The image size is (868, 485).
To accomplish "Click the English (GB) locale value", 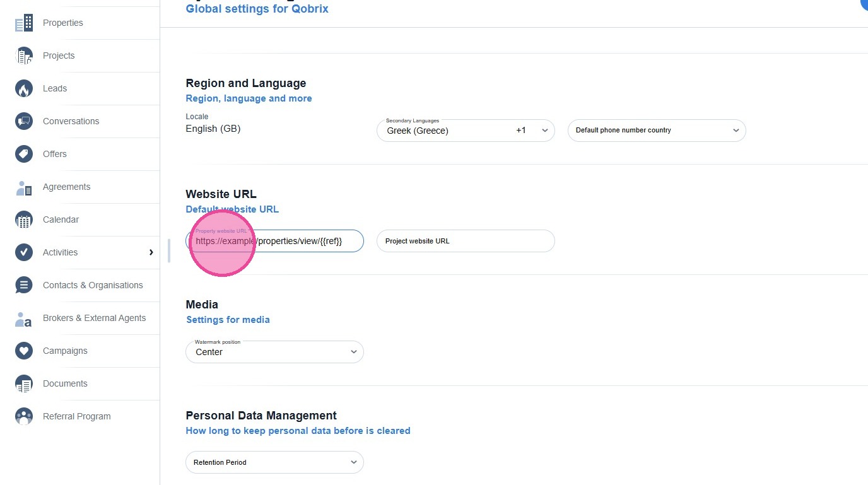I will (213, 129).
